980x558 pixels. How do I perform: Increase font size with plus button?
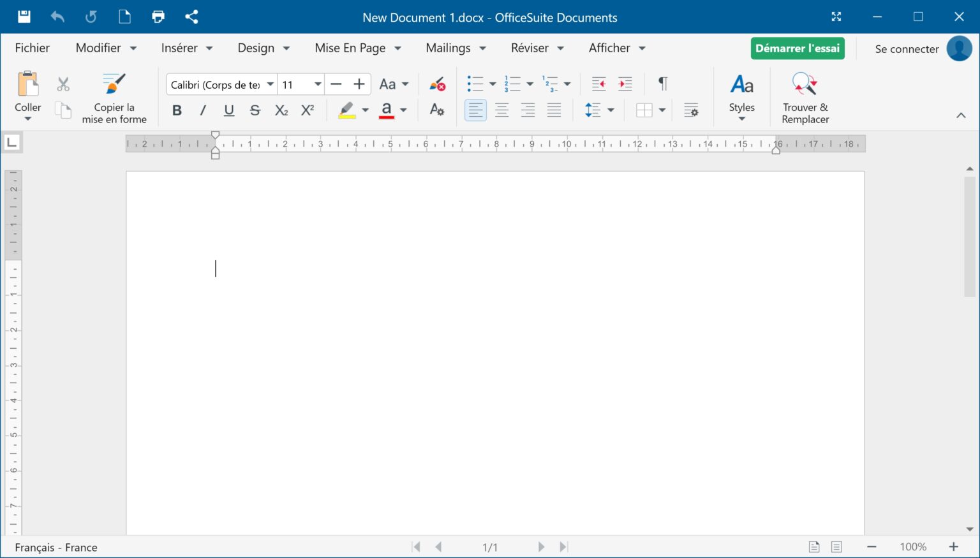359,84
